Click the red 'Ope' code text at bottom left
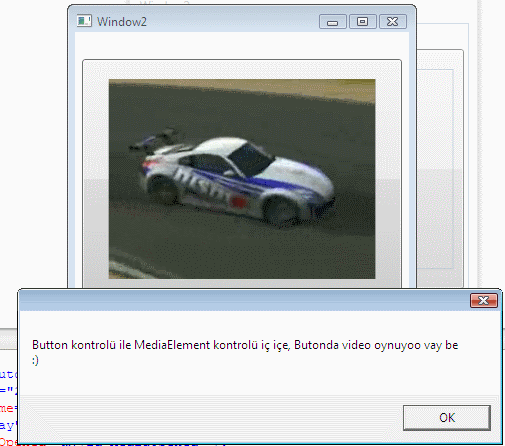This screenshot has height=446, width=505. point(8,442)
